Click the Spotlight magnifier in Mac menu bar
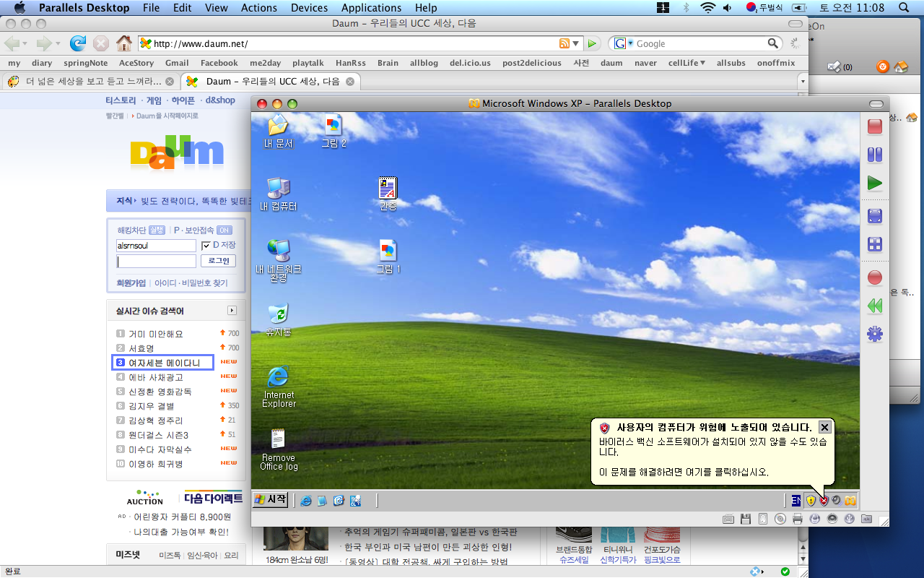Viewport: 924px width, 578px height. 904,8
